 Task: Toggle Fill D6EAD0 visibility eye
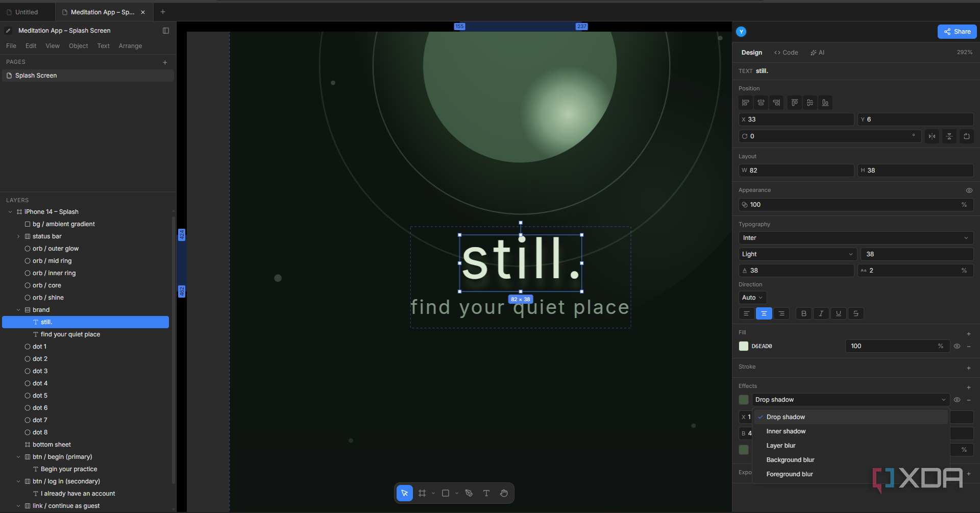pyautogui.click(x=957, y=346)
